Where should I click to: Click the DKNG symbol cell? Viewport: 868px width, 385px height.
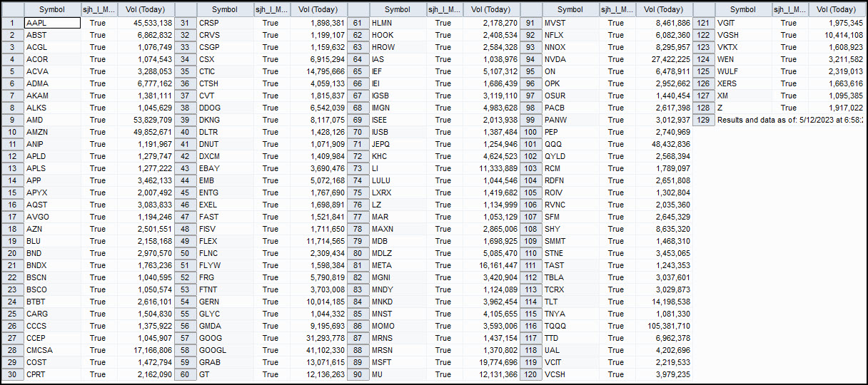[225, 120]
